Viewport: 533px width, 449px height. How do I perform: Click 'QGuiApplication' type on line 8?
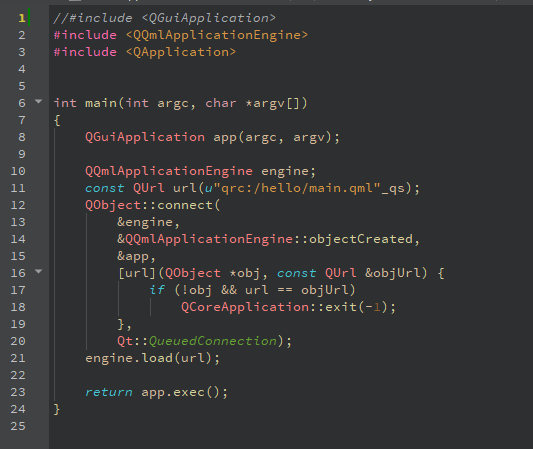tap(145, 137)
